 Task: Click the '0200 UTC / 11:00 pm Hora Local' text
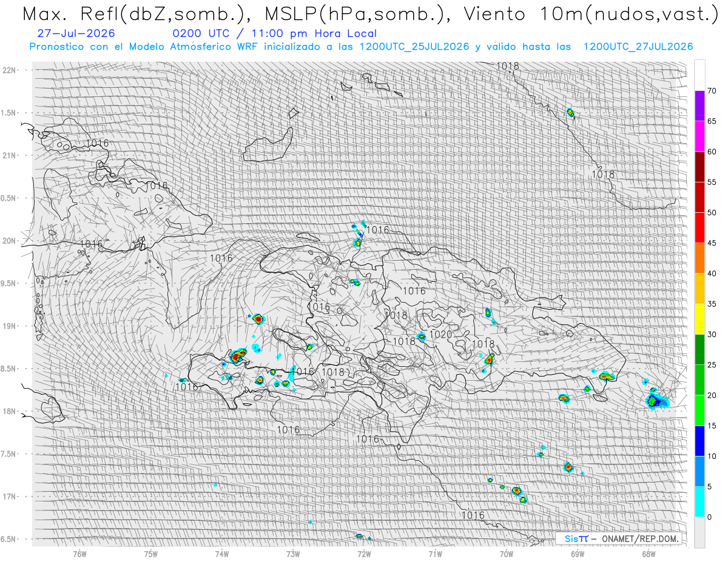click(274, 34)
